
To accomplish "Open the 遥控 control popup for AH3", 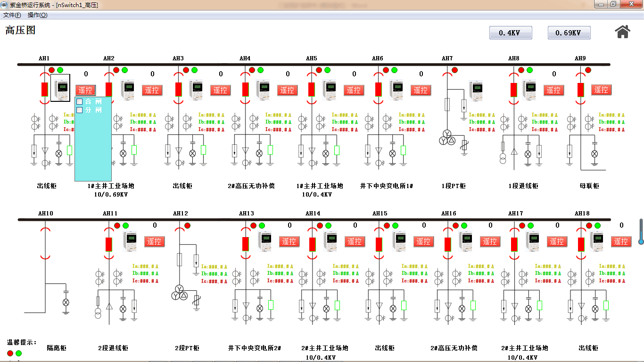I will tap(220, 90).
